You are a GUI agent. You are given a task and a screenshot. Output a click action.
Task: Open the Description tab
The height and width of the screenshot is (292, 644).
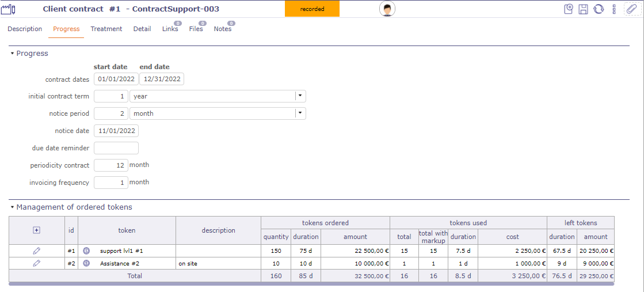pyautogui.click(x=25, y=29)
